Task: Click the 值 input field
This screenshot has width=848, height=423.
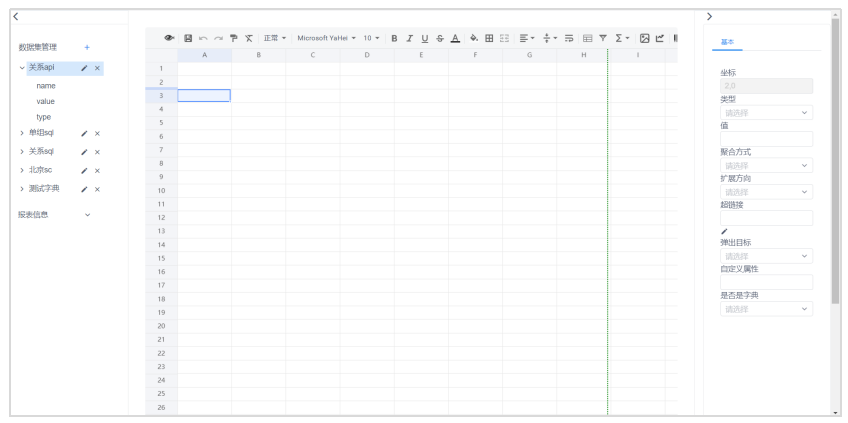Action: (766, 139)
